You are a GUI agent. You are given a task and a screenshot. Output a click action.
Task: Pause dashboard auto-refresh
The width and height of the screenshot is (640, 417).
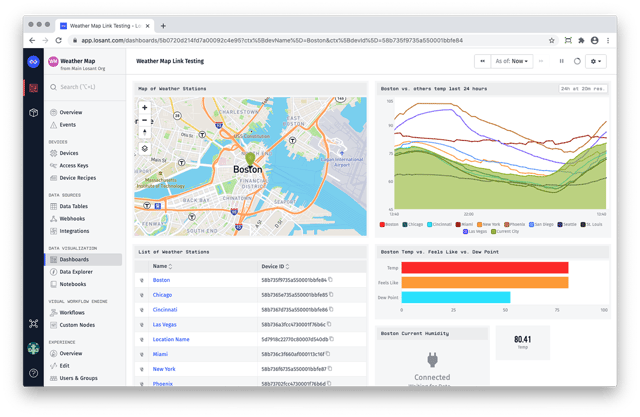point(561,61)
